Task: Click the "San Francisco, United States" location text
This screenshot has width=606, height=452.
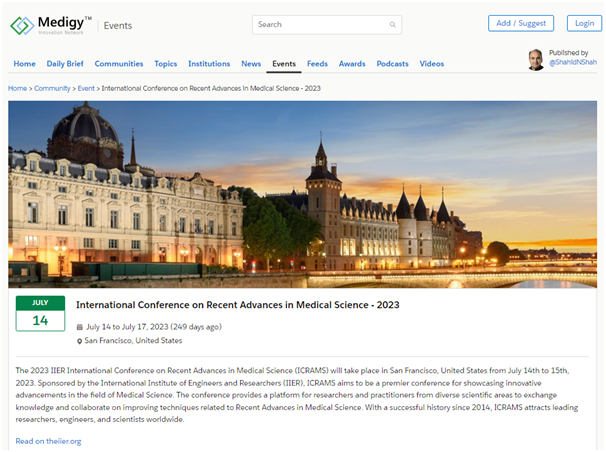Action: (133, 341)
